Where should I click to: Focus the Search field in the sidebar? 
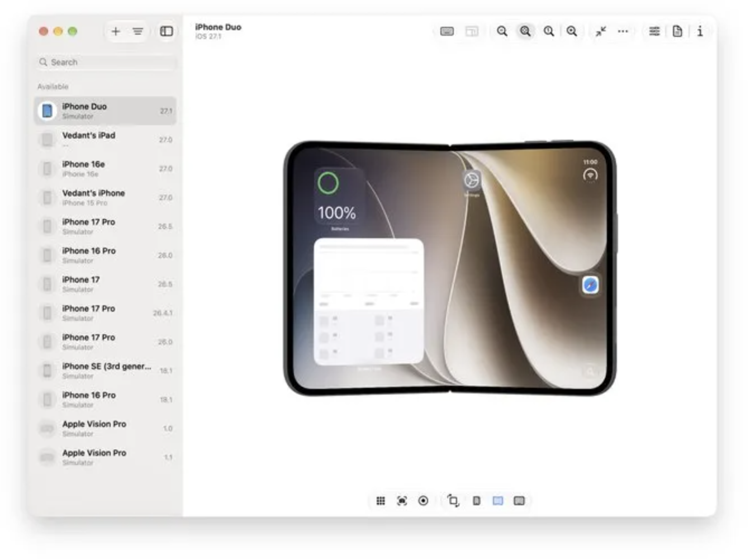click(x=107, y=62)
